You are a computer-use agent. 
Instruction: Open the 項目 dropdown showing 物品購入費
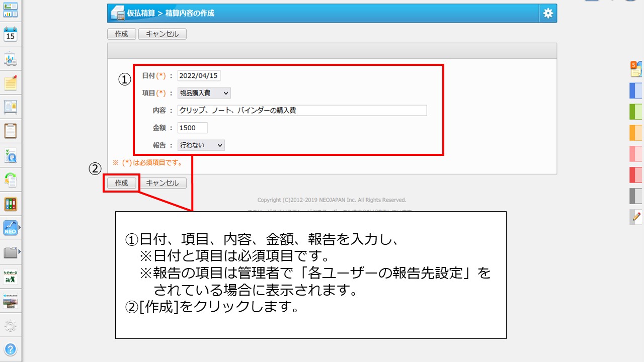(204, 93)
